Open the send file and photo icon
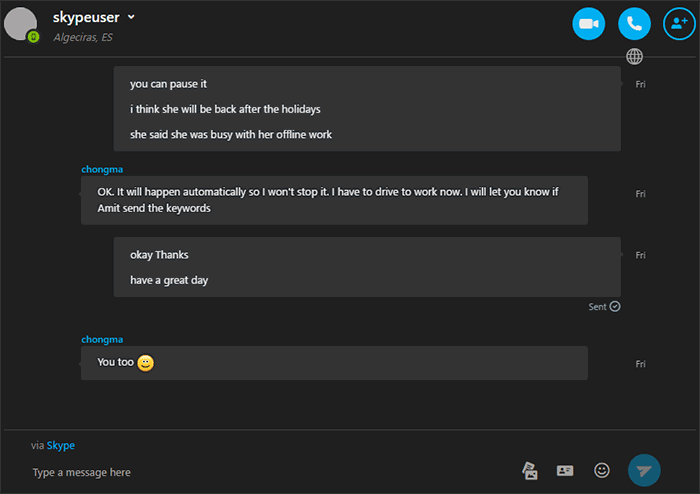This screenshot has height=494, width=700. point(530,471)
